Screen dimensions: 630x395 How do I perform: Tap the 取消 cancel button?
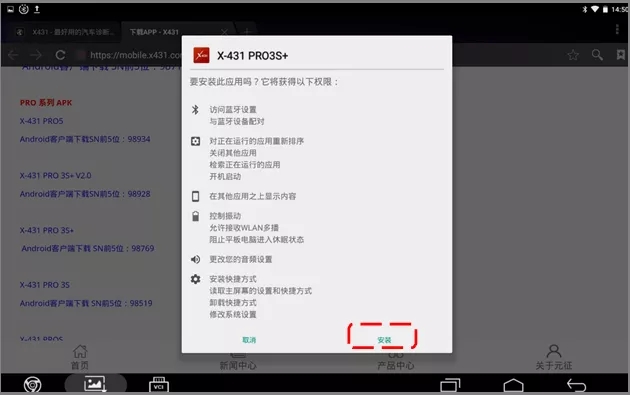click(249, 340)
